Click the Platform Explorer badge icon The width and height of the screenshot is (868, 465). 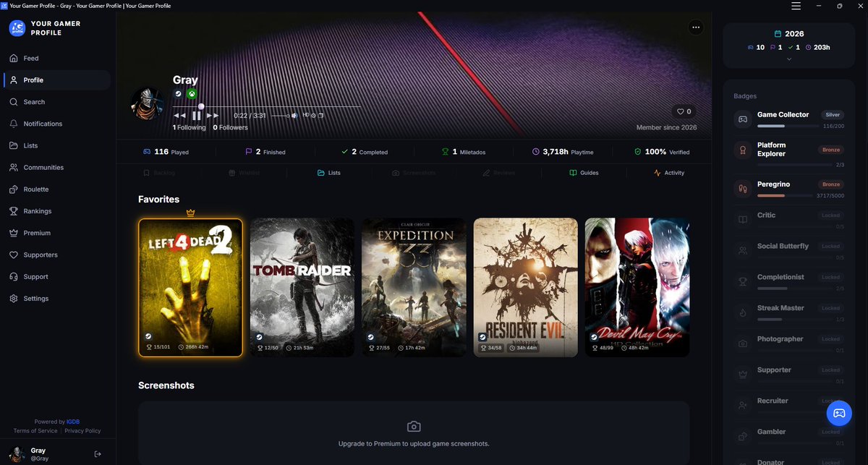click(742, 150)
